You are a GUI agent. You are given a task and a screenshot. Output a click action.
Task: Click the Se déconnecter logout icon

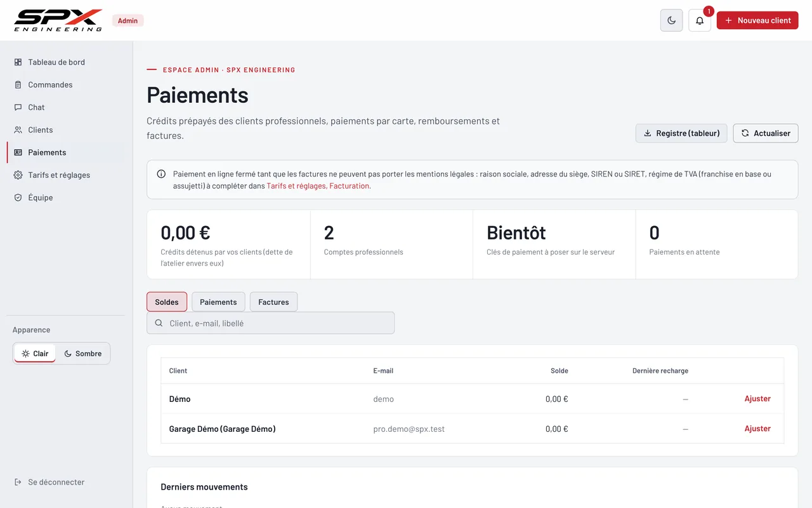point(18,482)
